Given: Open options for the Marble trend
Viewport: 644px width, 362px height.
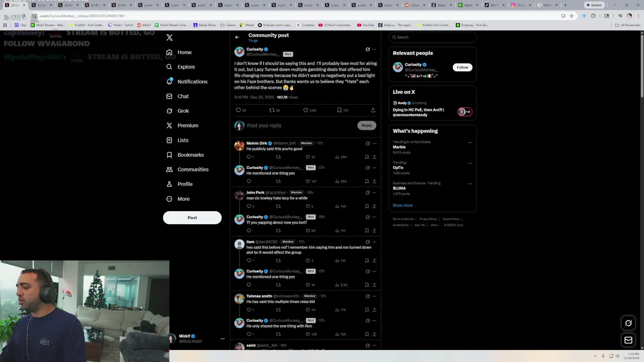Looking at the screenshot, I should pos(470,142).
